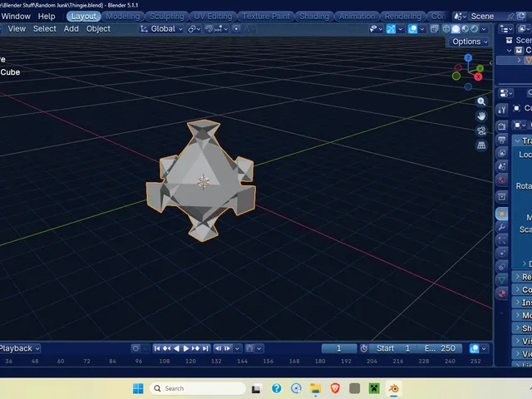Jump to the first frame
The image size is (532, 399).
[157, 348]
